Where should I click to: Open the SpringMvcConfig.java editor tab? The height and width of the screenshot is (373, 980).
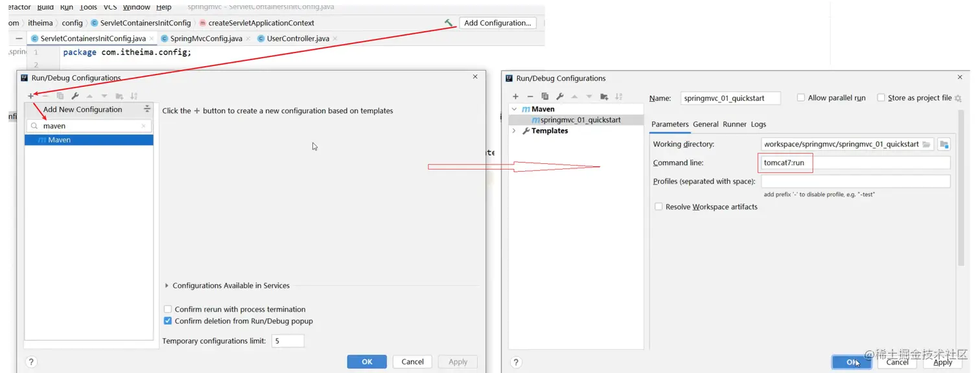pos(206,39)
